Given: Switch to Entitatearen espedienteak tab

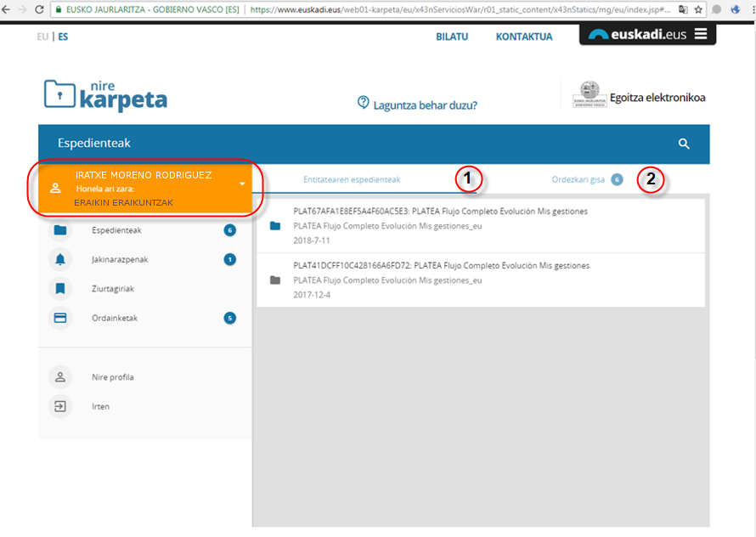Looking at the screenshot, I should click(352, 179).
